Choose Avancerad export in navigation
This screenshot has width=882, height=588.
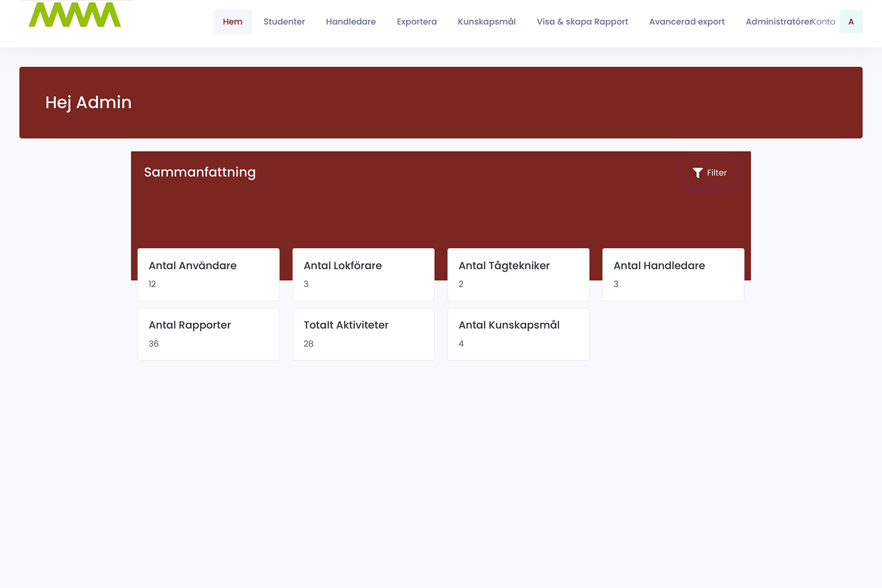pos(686,22)
